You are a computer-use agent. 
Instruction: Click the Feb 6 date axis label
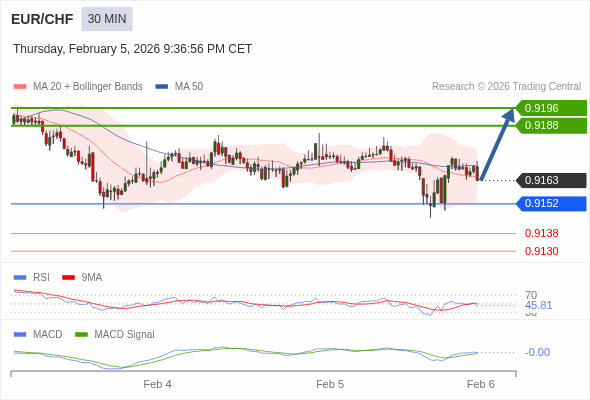(x=481, y=384)
